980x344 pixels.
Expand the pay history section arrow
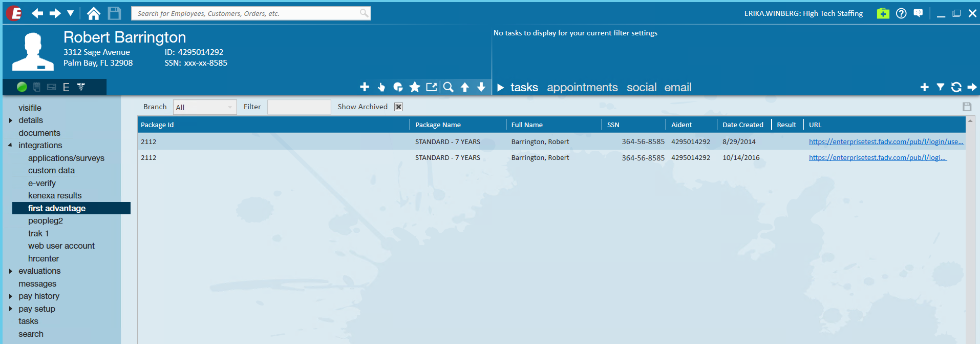coord(10,296)
